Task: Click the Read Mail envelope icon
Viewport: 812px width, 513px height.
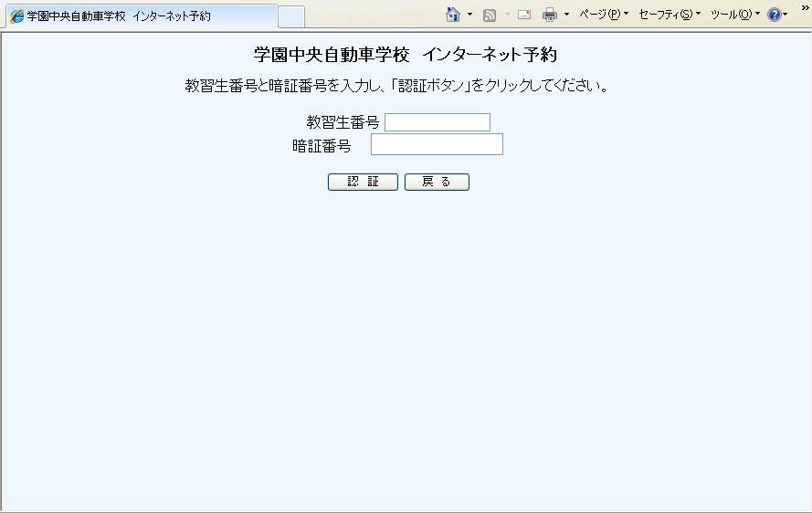Action: coord(524,15)
